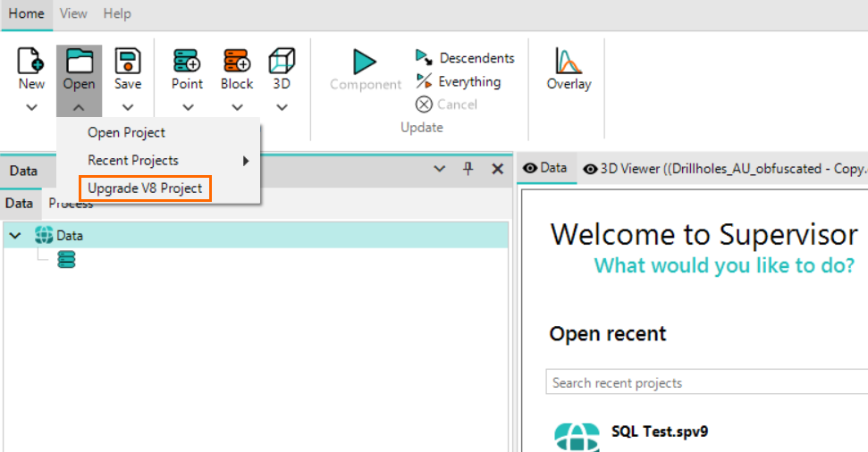Click the Cancel update button

[x=446, y=104]
